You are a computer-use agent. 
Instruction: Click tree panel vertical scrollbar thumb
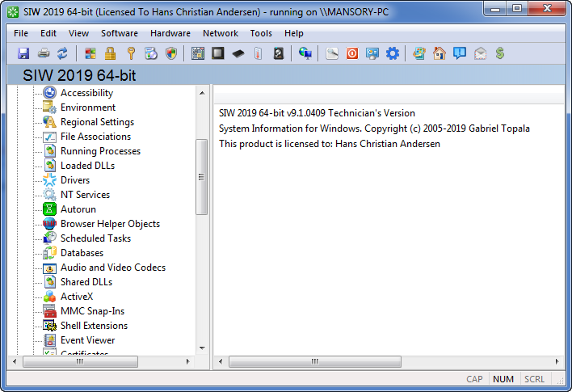[x=201, y=177]
